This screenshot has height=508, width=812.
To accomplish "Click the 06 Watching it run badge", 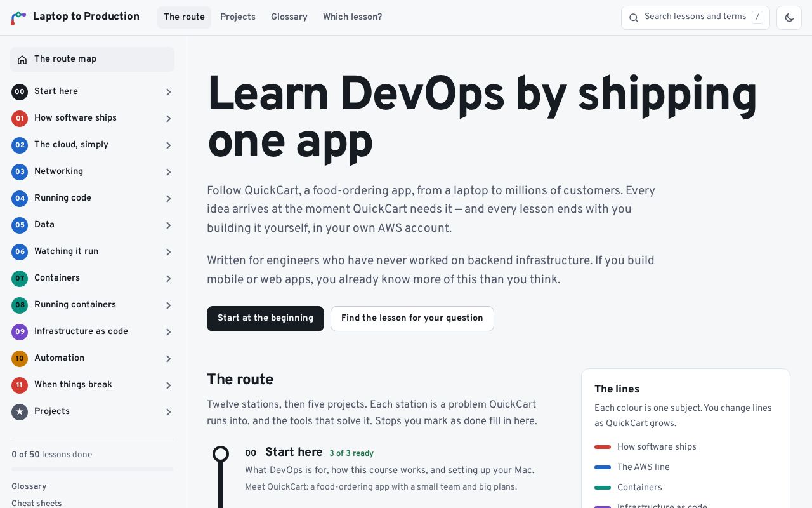I will point(20,252).
